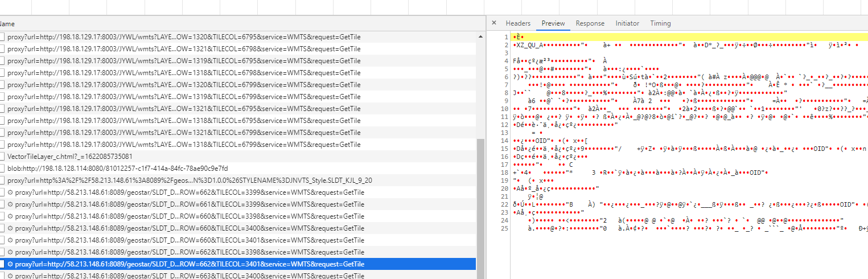Select request OW=1318&TILECOL=6795
This screenshot has height=279, width=868.
point(184,121)
